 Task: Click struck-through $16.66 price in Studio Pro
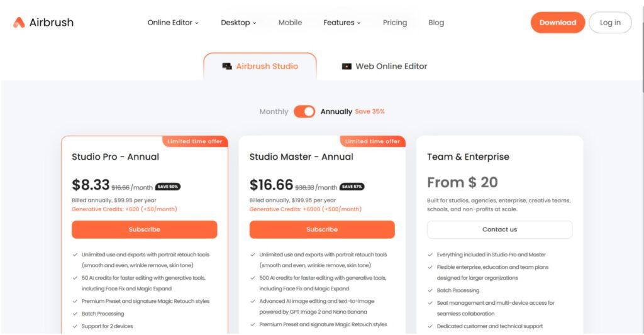(120, 188)
